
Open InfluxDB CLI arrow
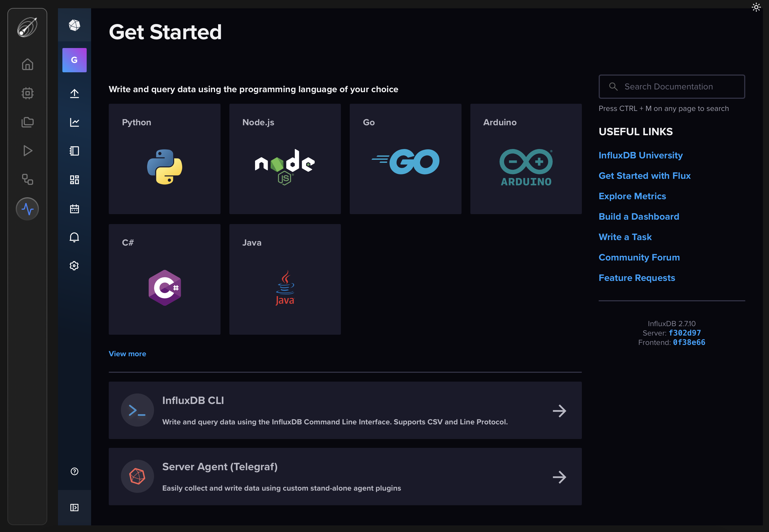coord(559,411)
